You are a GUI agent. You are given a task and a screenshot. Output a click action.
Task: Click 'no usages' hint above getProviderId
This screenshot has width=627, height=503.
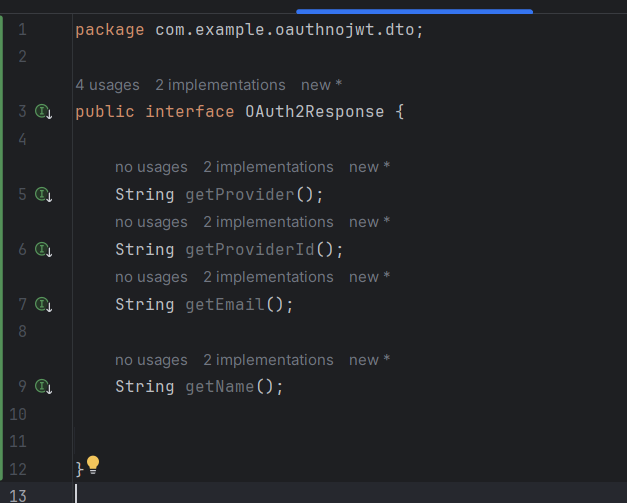coord(151,222)
